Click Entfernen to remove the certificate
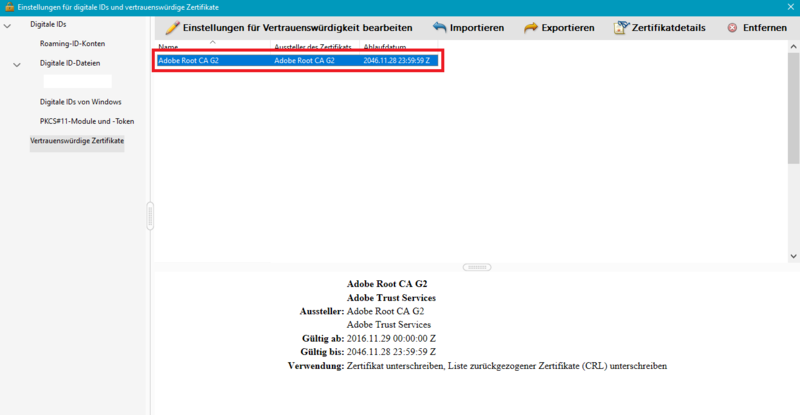This screenshot has width=800, height=415. 764,28
